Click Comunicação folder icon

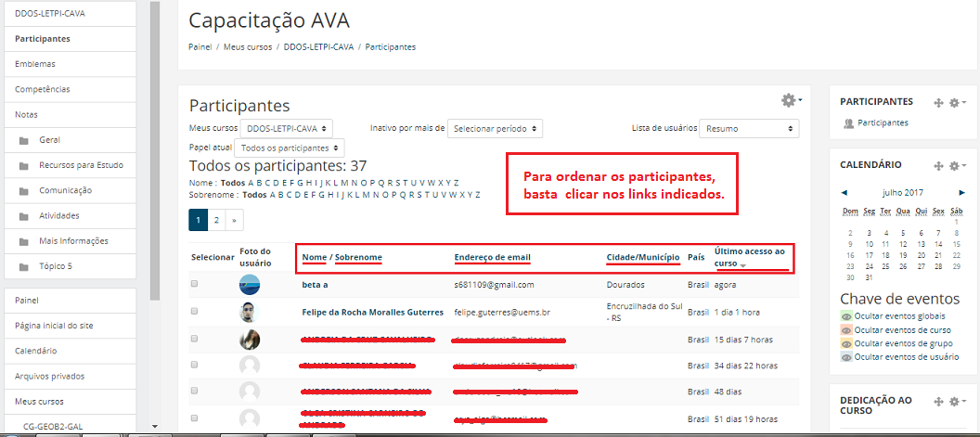click(24, 191)
